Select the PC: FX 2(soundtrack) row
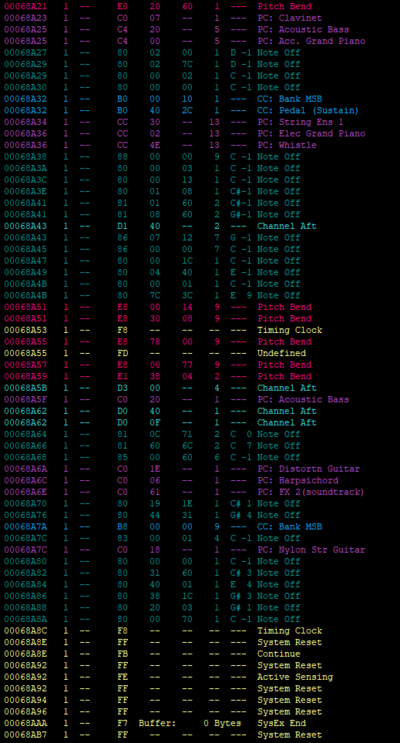400x743 pixels. 184,492
